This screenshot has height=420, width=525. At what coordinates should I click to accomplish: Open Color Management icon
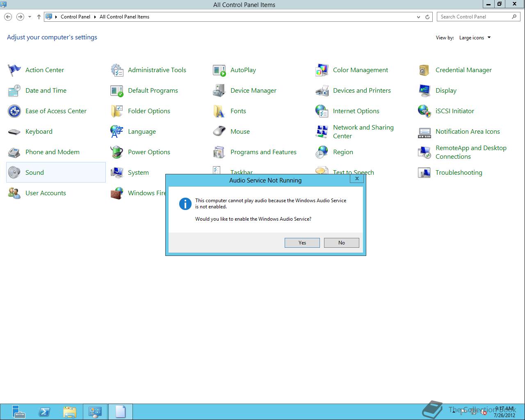[x=322, y=70]
